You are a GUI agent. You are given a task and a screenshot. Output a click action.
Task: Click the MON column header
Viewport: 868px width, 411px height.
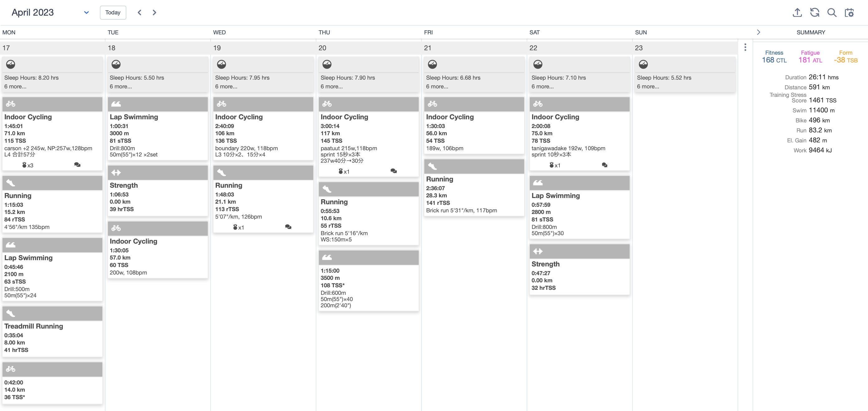click(9, 32)
